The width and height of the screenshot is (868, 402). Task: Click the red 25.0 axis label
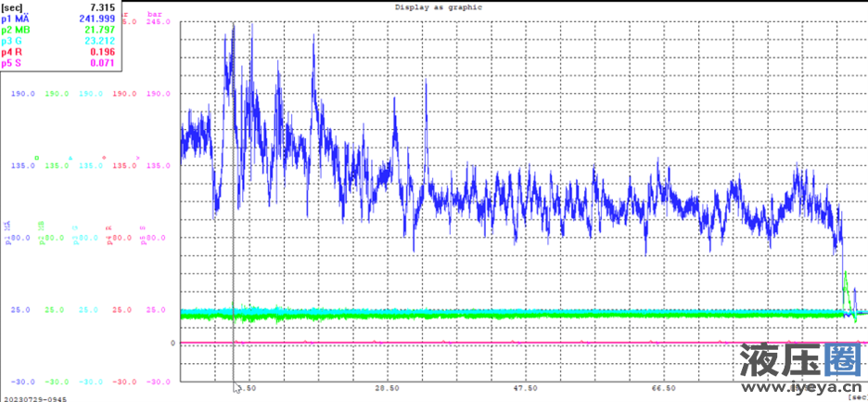pos(122,310)
